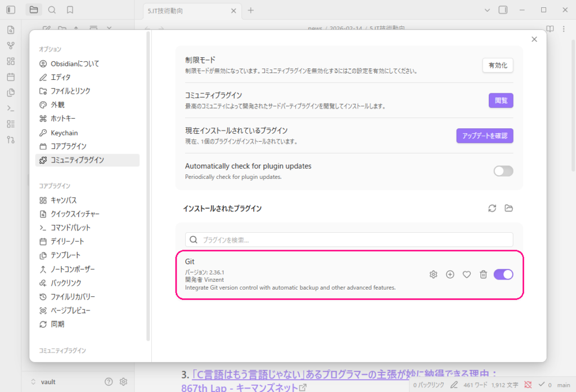
Task: Open plugins folder icon
Action: tap(509, 208)
